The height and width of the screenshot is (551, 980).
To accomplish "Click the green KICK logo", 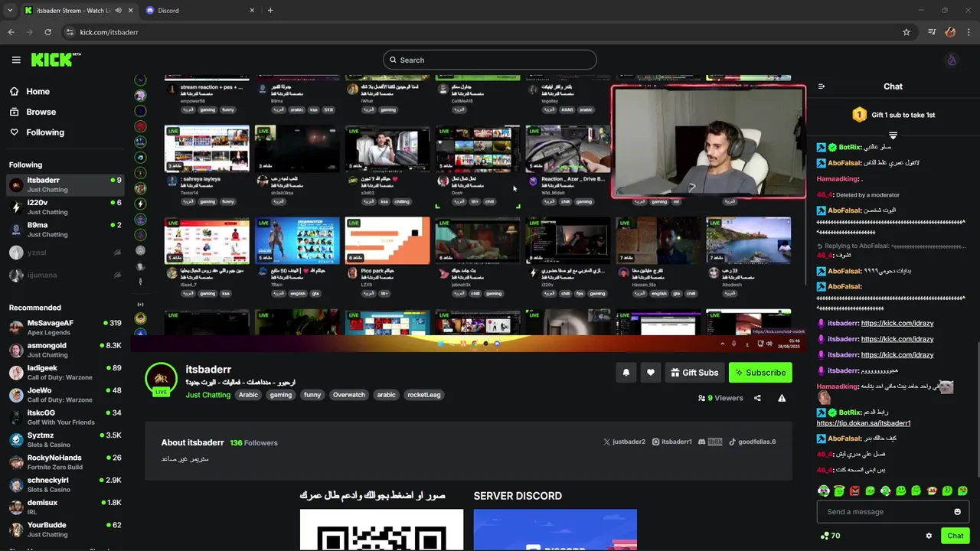I will pos(56,60).
